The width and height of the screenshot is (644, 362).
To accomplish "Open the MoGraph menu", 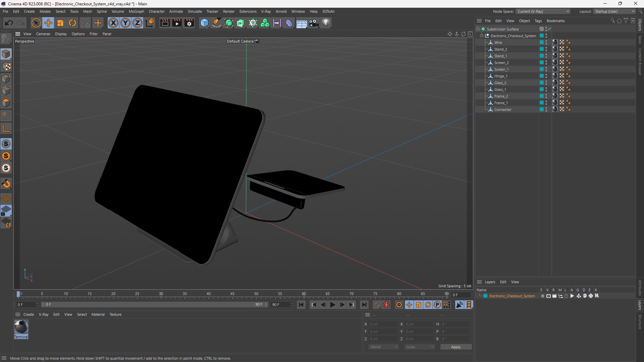I will 136,11.
